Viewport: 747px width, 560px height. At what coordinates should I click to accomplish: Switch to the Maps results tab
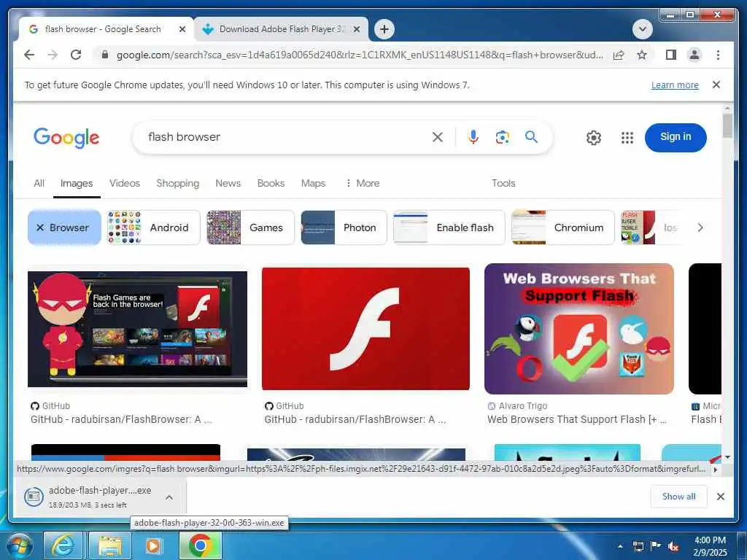pyautogui.click(x=313, y=183)
